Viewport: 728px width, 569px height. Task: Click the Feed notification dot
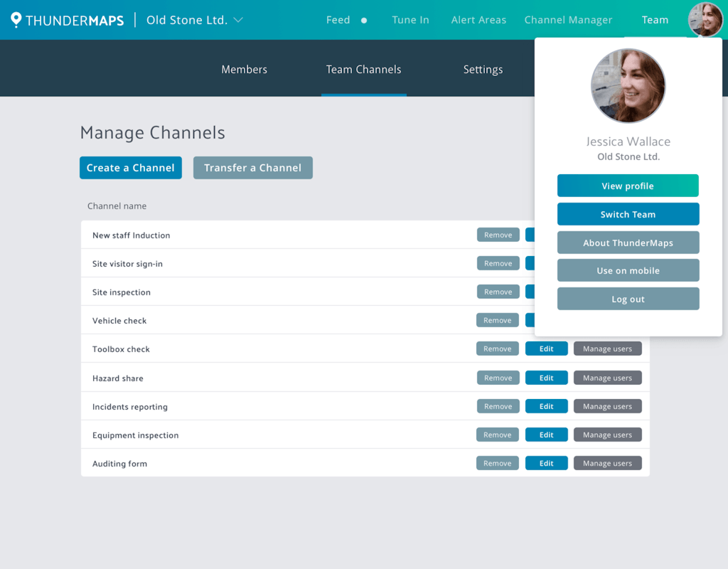coord(364,21)
